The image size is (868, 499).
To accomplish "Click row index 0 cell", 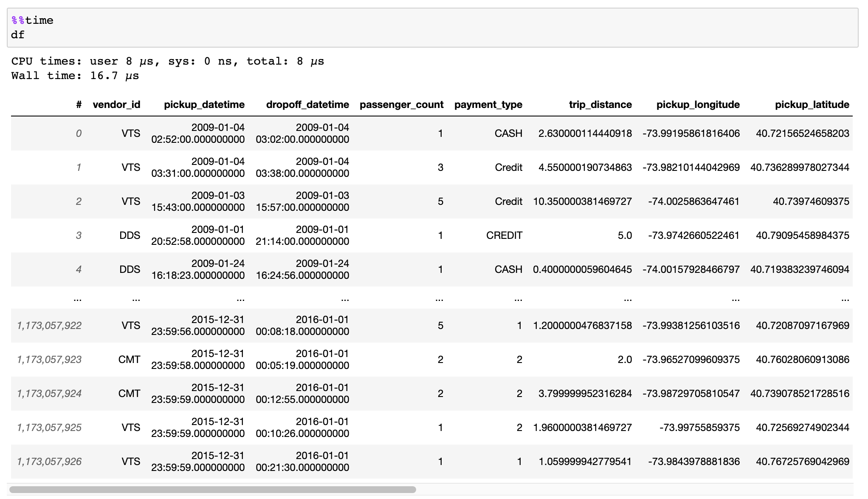I will pos(79,133).
